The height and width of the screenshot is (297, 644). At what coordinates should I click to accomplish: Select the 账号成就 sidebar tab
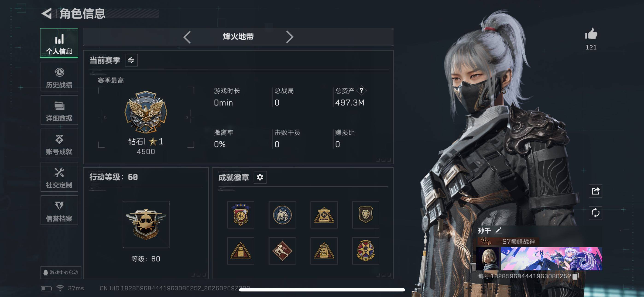tap(59, 143)
